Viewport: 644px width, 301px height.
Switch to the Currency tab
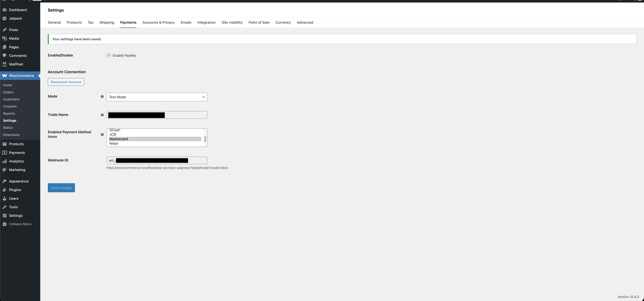283,22
